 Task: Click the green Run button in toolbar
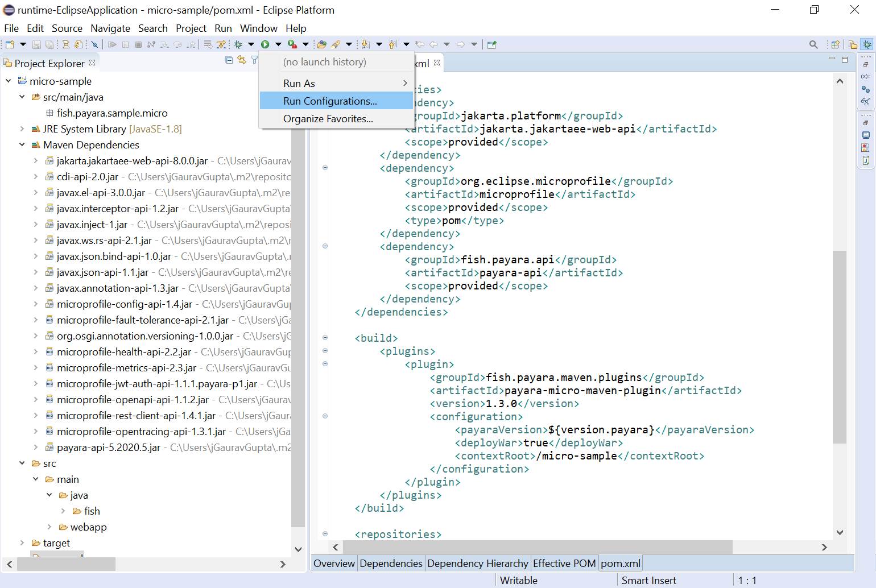[265, 44]
